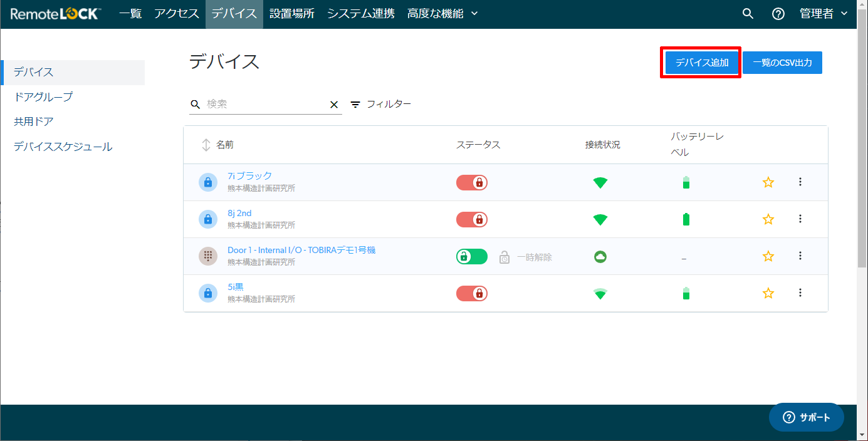Open the three-dot menu for 7i ブラック
The height and width of the screenshot is (441, 868).
click(x=800, y=182)
